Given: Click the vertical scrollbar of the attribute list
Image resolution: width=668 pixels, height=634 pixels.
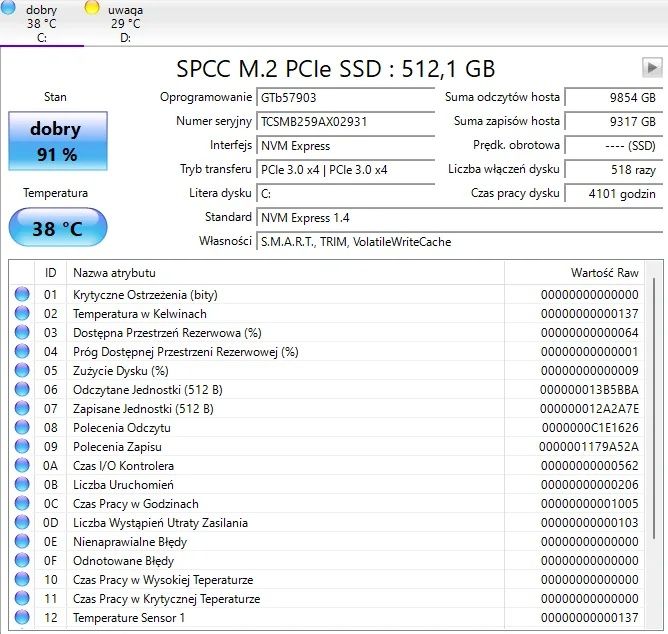Looking at the screenshot, I should click(x=654, y=407).
